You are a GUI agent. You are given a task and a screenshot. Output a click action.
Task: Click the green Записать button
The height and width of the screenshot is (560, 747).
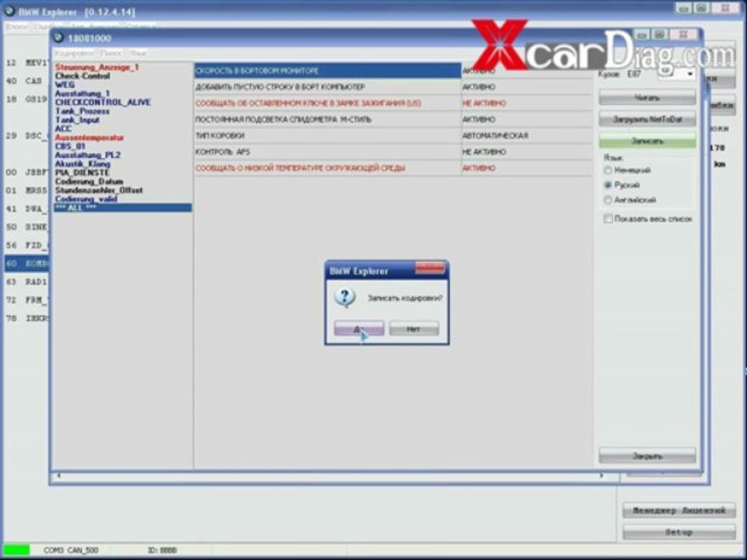647,141
